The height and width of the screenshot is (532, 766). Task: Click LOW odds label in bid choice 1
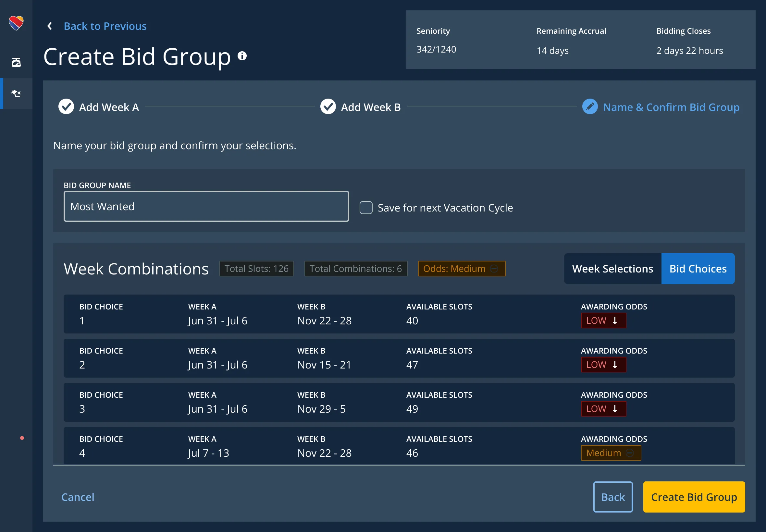coord(596,321)
